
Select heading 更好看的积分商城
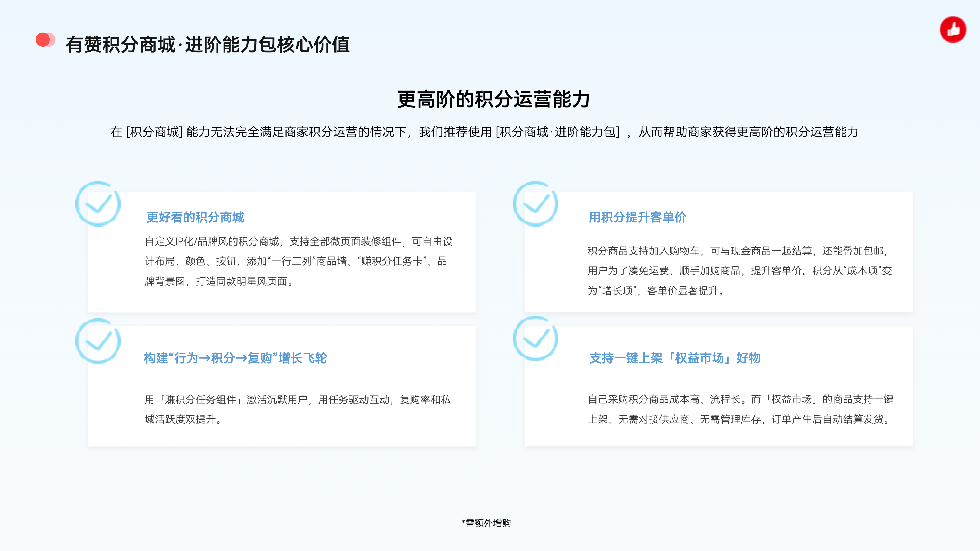point(195,217)
